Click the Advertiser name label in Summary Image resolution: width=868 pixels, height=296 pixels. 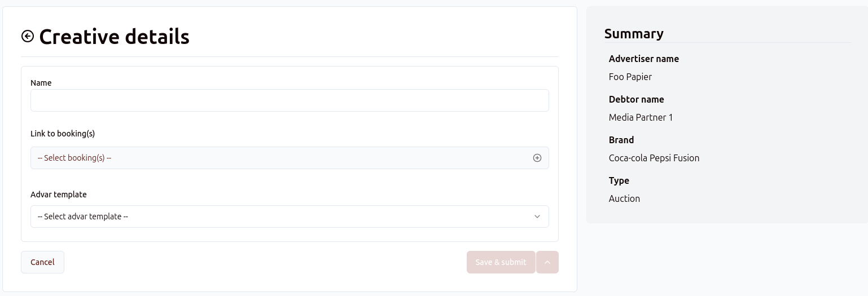point(644,59)
